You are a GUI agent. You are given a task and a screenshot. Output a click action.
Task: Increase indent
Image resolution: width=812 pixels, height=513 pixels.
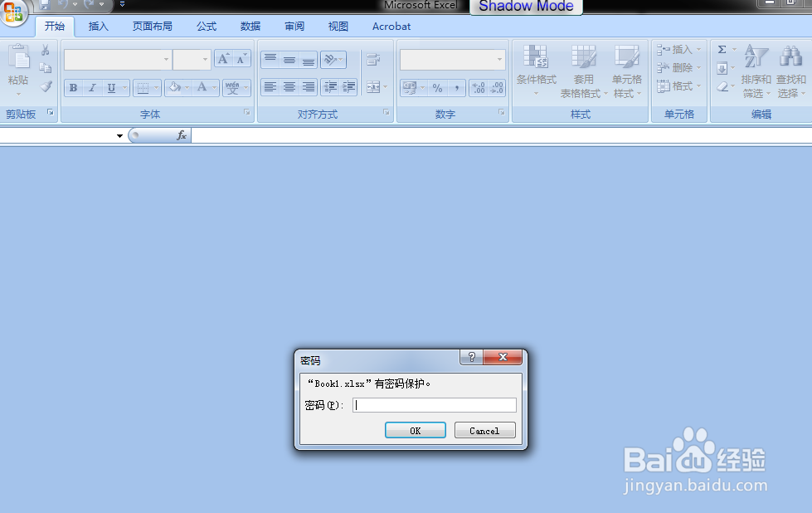pos(349,87)
